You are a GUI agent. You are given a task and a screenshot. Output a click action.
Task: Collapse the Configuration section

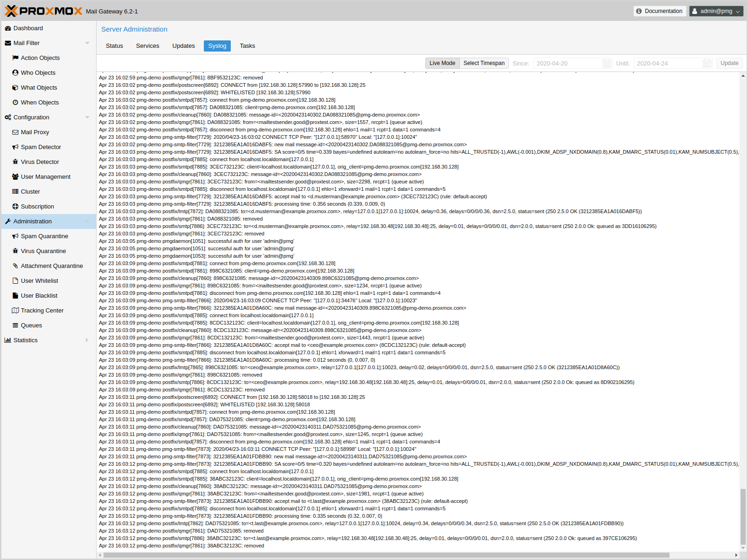(87, 117)
